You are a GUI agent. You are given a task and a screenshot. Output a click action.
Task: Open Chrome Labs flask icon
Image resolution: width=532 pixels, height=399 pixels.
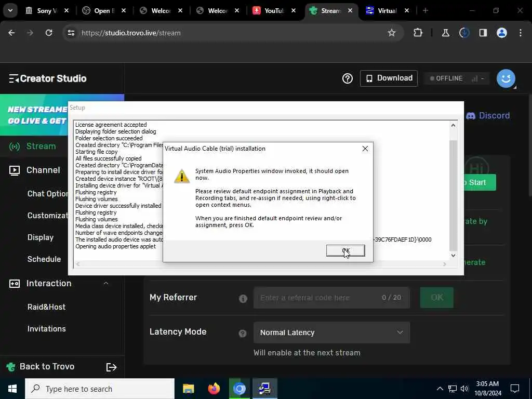pyautogui.click(x=445, y=33)
